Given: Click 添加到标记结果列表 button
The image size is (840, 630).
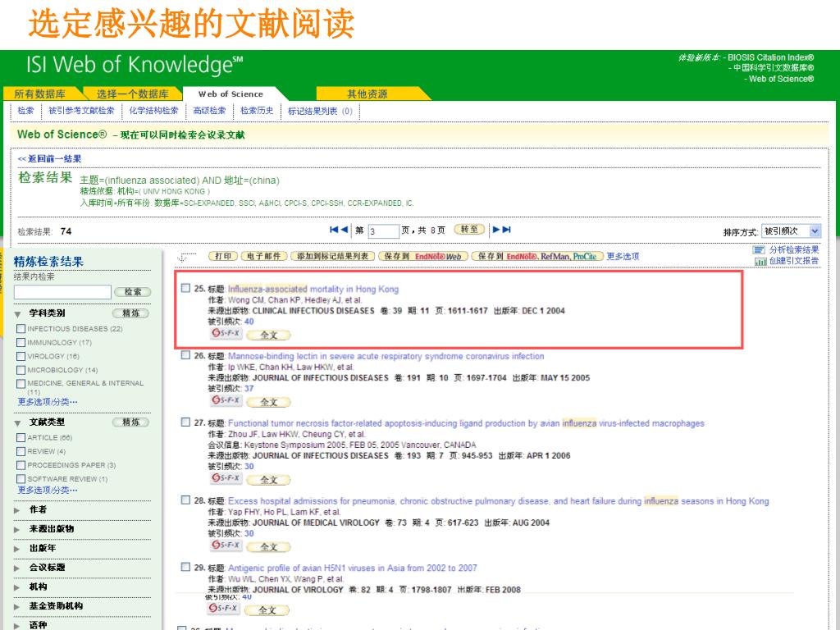Looking at the screenshot, I should point(333,256).
